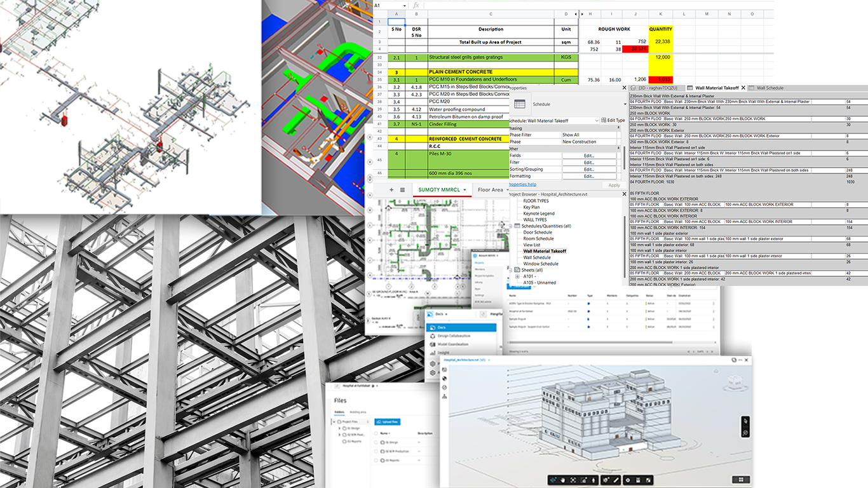
Task: Click the Properties palette vertical scrollbar
Action: pos(624,158)
